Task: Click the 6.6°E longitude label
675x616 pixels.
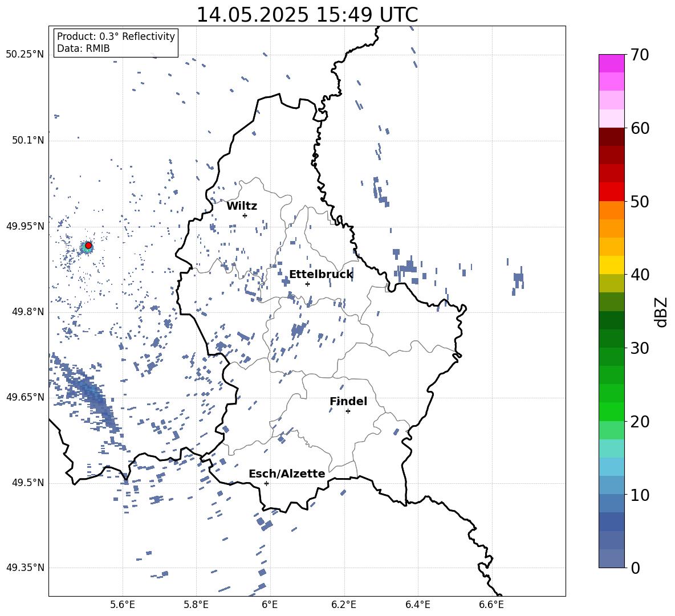Action: [491, 605]
